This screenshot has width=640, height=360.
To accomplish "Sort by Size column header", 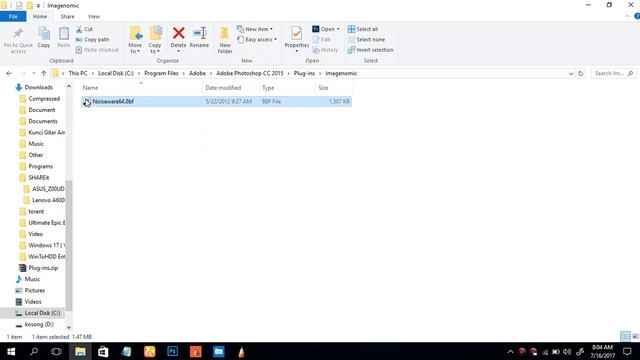I will [x=323, y=88].
